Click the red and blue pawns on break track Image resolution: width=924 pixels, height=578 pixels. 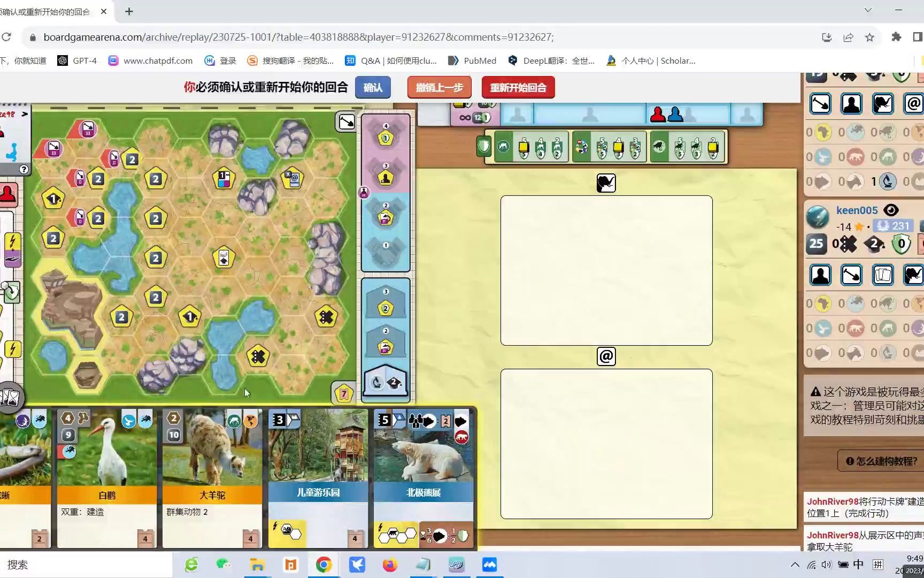click(666, 114)
